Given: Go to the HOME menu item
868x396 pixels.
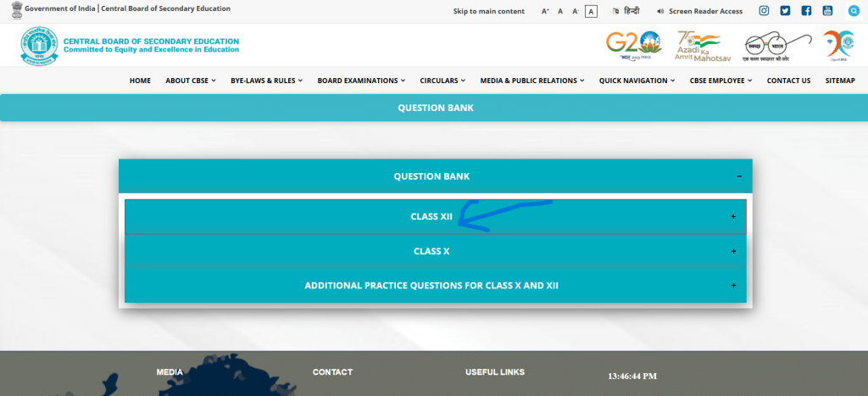Looking at the screenshot, I should (x=140, y=81).
